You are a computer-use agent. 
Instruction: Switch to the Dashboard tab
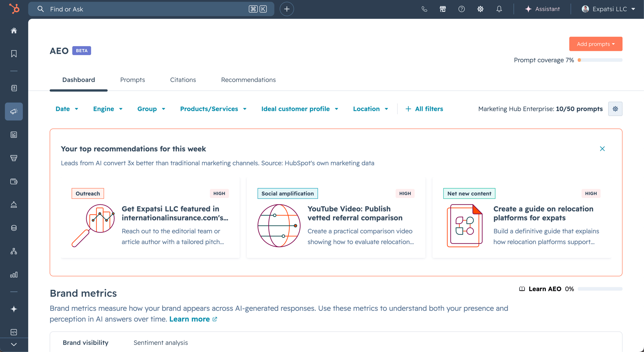tap(79, 80)
